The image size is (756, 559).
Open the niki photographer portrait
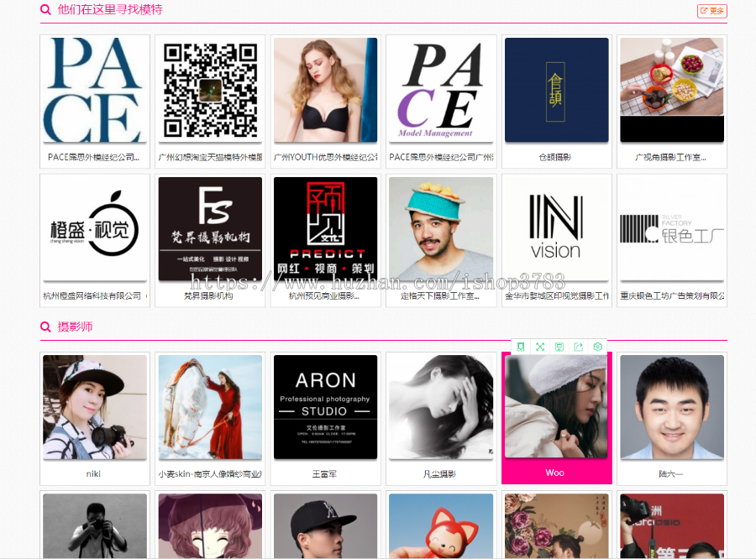[x=94, y=407]
